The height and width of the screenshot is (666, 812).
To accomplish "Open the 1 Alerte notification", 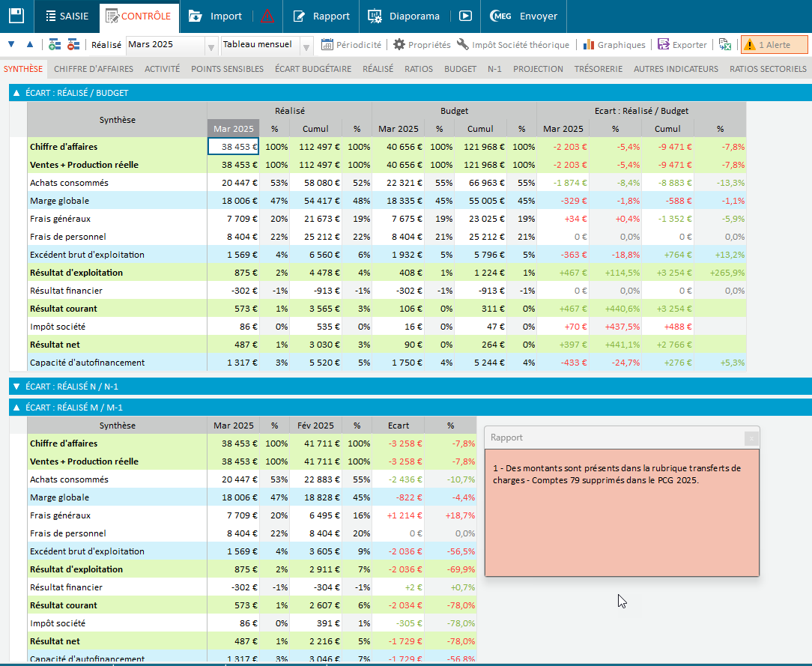I will tap(775, 45).
